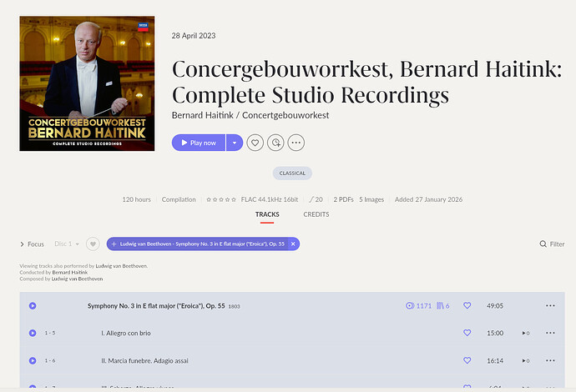
Task: Open the track Filter search
Action: coord(552,244)
